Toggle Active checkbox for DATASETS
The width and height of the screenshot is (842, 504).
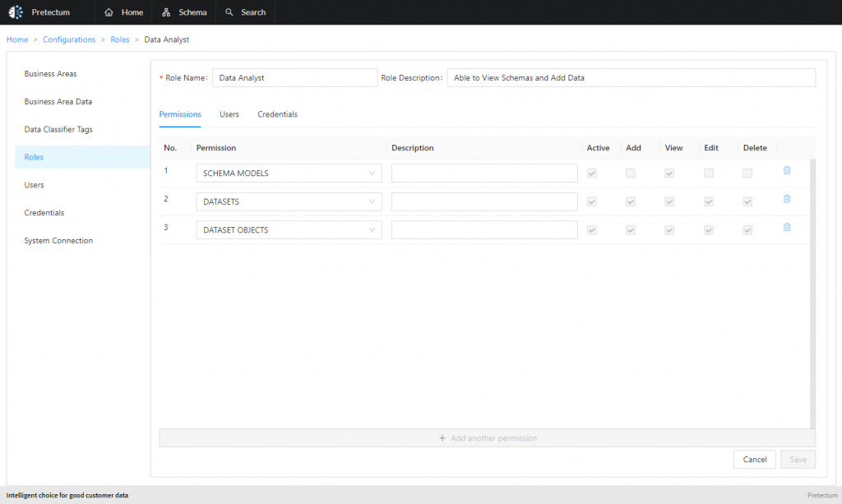coord(592,201)
